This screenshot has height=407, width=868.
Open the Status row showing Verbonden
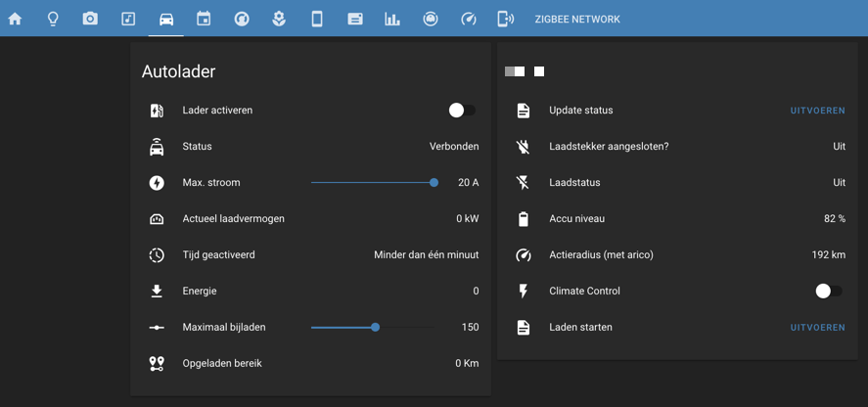click(313, 147)
